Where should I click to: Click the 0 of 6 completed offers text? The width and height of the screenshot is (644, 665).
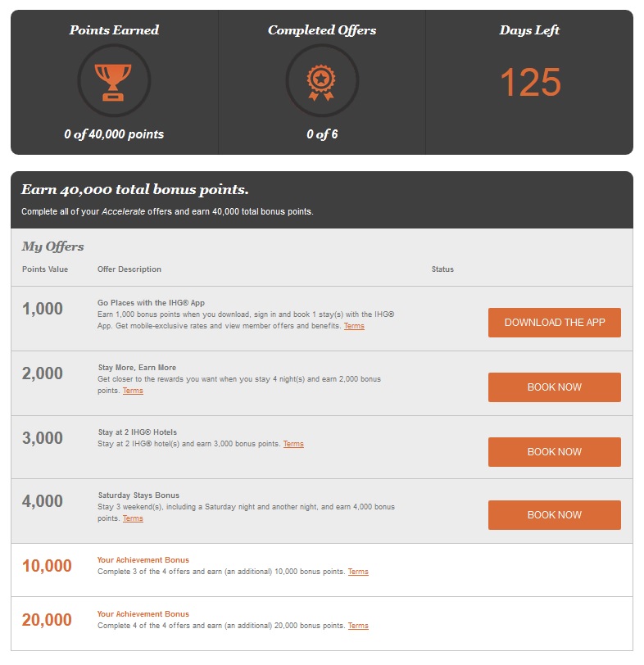[322, 134]
